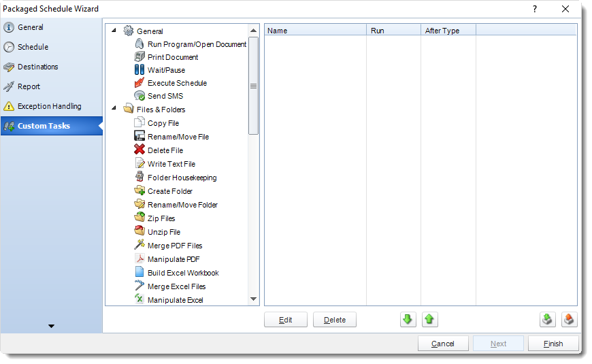Click the General gear category icon
The image size is (592, 364).
129,31
